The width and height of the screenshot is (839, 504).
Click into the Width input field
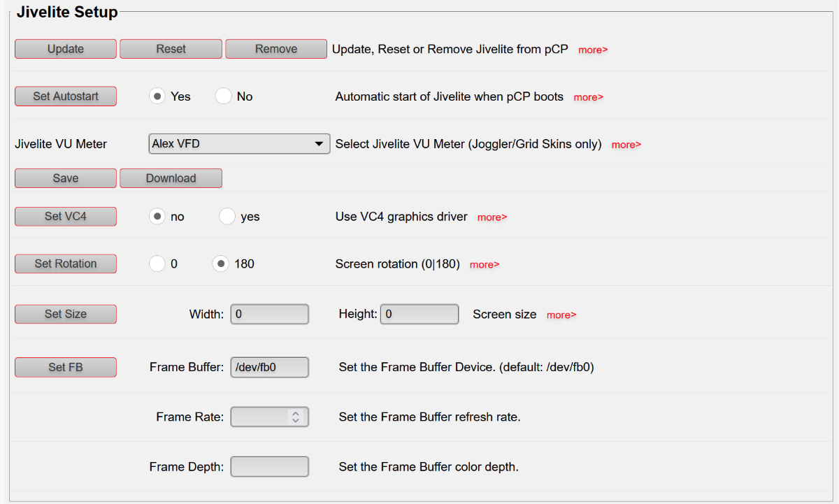point(270,315)
